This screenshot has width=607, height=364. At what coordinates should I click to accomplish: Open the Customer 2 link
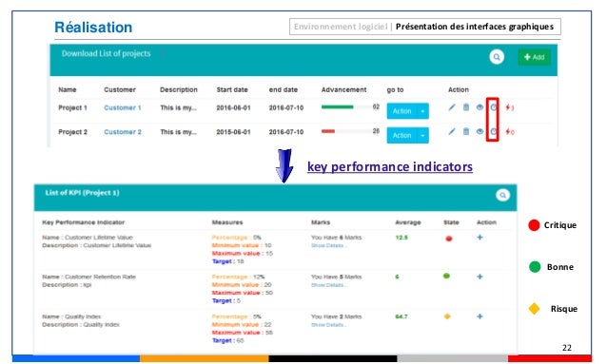pos(123,132)
